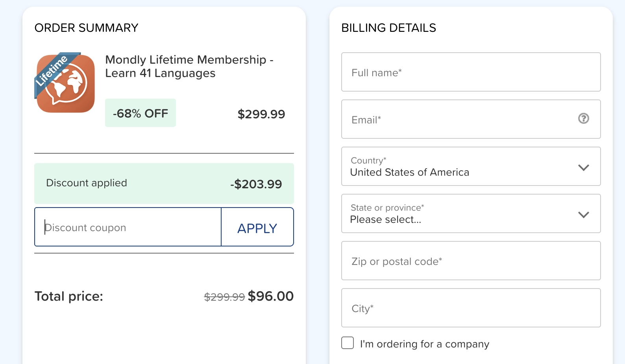This screenshot has height=364, width=625.
Task: Click the Please select... state placeholder
Action: (x=386, y=219)
